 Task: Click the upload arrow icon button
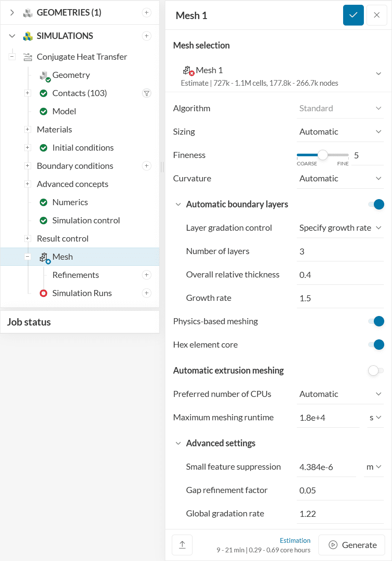[182, 545]
